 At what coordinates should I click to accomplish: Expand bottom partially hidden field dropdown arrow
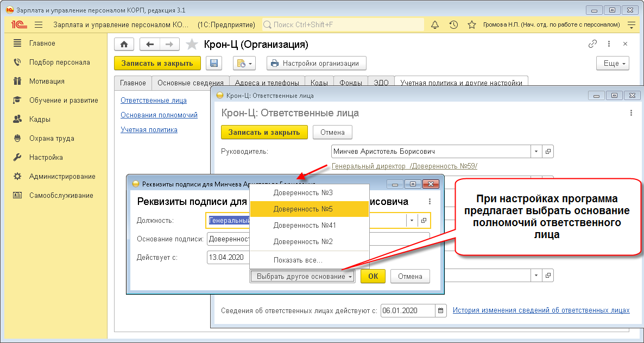(x=536, y=275)
